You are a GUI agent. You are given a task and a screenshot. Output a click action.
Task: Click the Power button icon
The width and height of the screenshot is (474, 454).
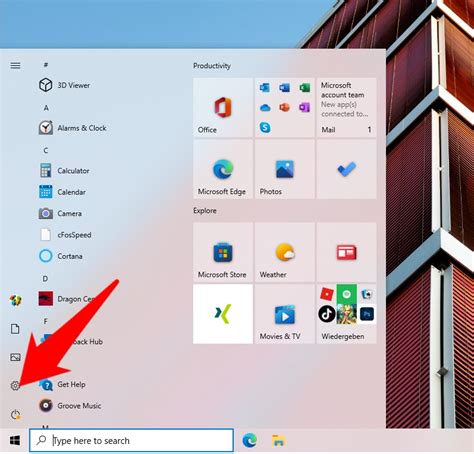coord(15,415)
